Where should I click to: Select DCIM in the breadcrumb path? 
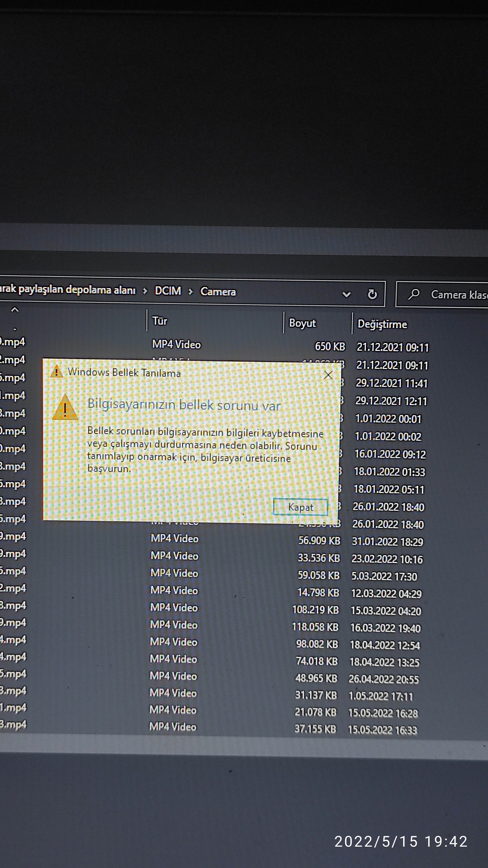(x=168, y=291)
